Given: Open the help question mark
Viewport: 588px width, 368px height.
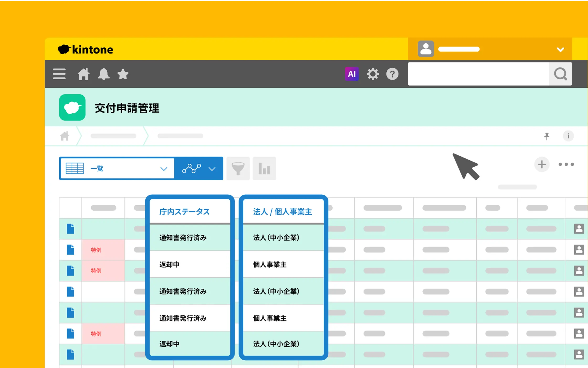Looking at the screenshot, I should tap(392, 74).
